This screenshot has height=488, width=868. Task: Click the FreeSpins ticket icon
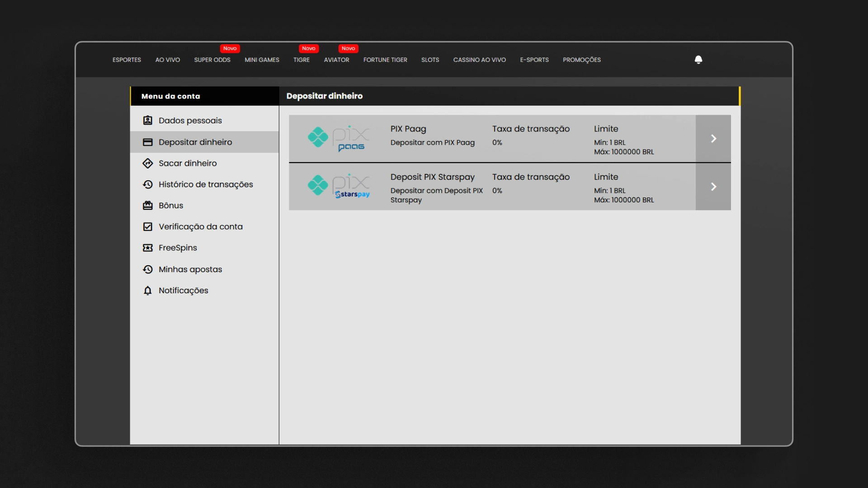point(148,248)
